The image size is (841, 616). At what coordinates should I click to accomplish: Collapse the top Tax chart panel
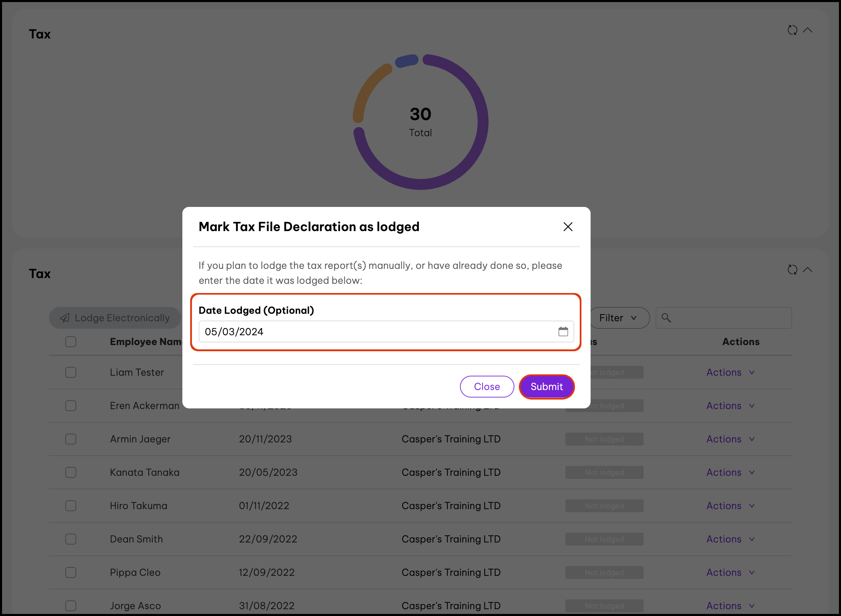coord(807,30)
